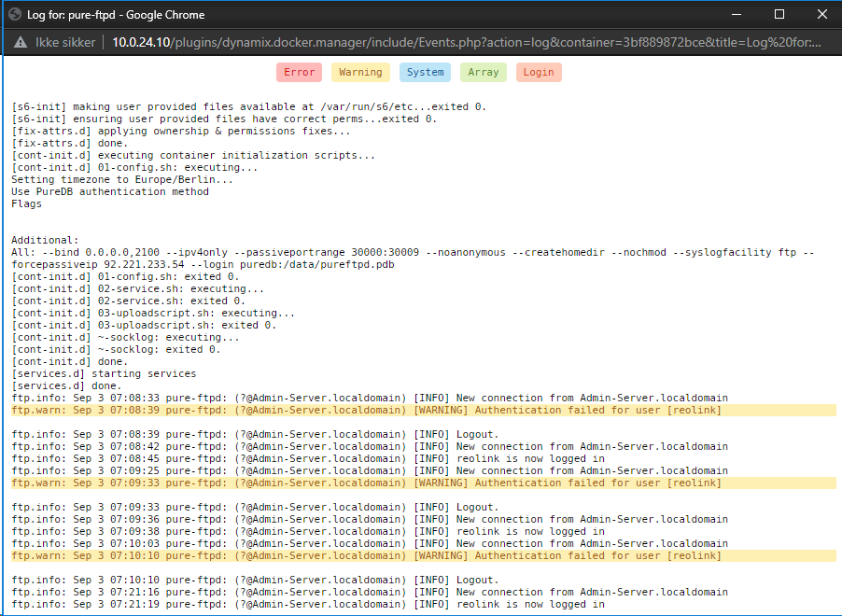Click 07:21:19 'reolink is now logged in' line
The height and width of the screenshot is (616, 842).
coord(308,604)
